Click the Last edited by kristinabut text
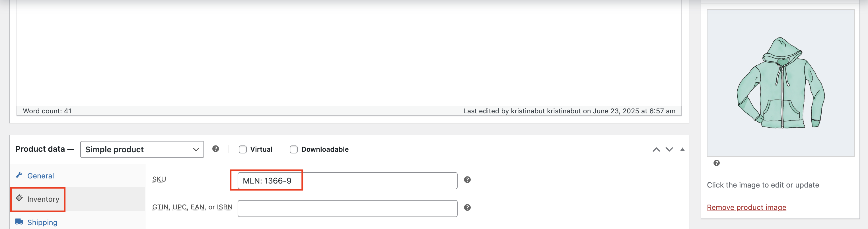The image size is (868, 229). pyautogui.click(x=569, y=111)
